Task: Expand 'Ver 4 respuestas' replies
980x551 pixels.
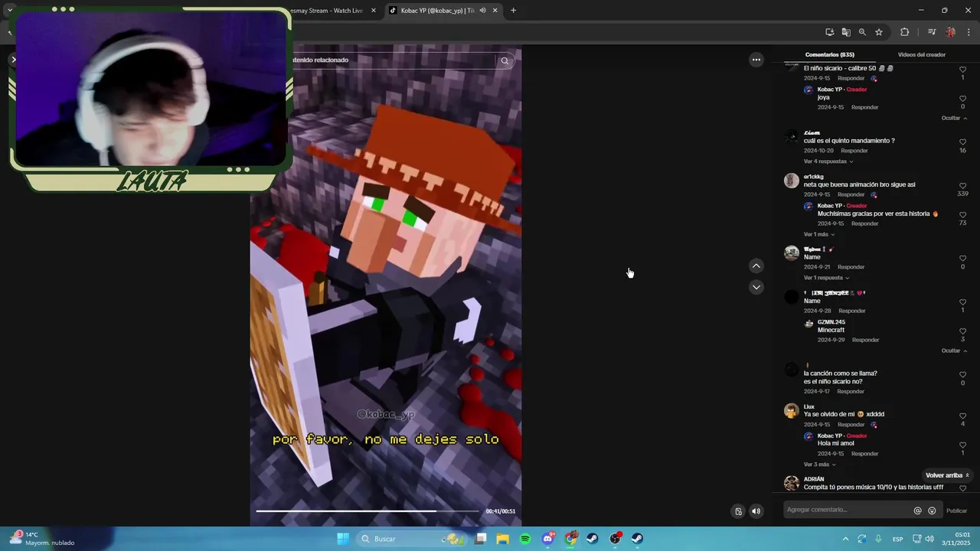Action: [828, 161]
